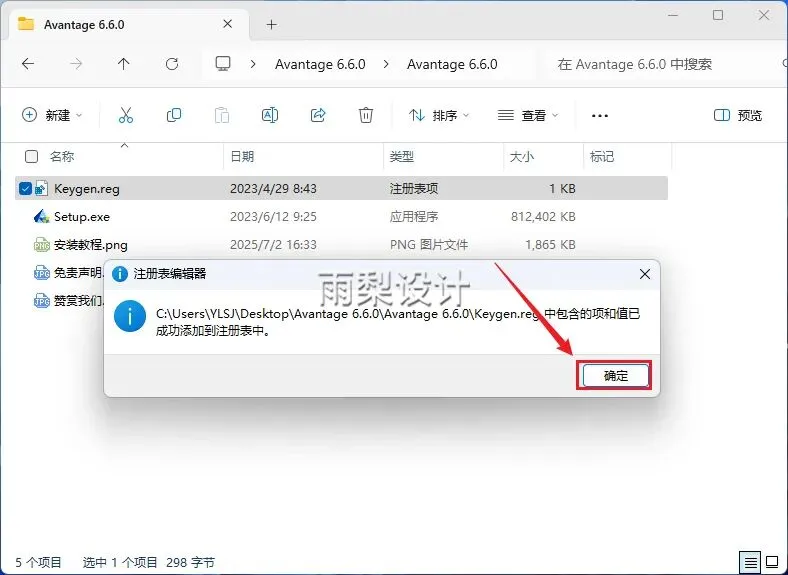The image size is (788, 575).
Task: Click the last Avantage 6.6.0 breadcrumb segment
Action: coord(452,64)
